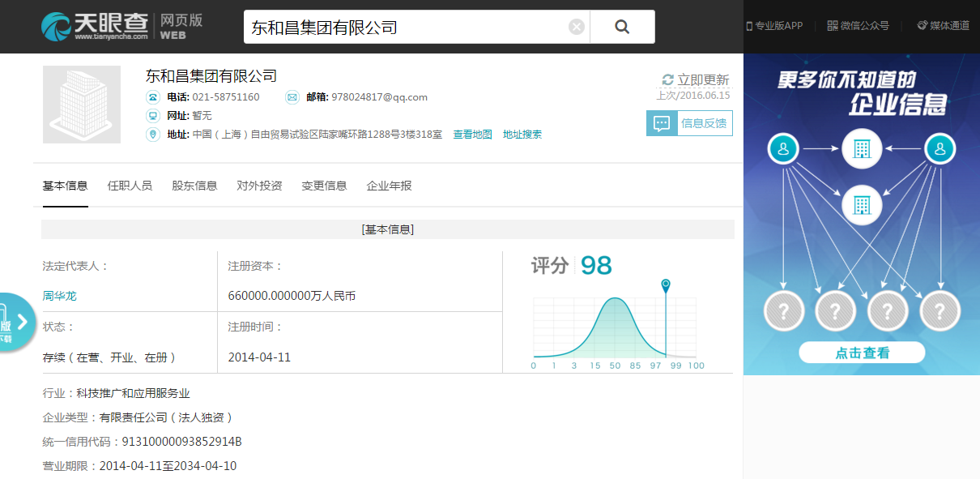Screen dimensions: 980x479
Task: Switch to the 任职人员 tab
Action: coord(130,186)
